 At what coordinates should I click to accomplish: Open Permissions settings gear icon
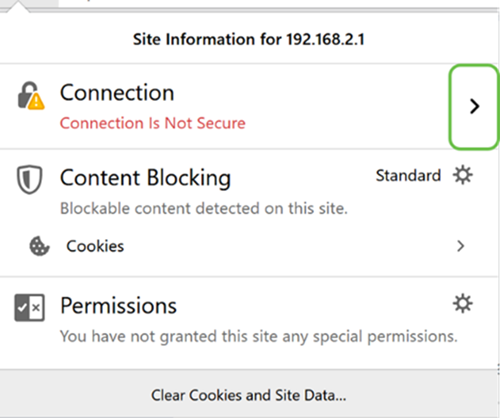[463, 303]
